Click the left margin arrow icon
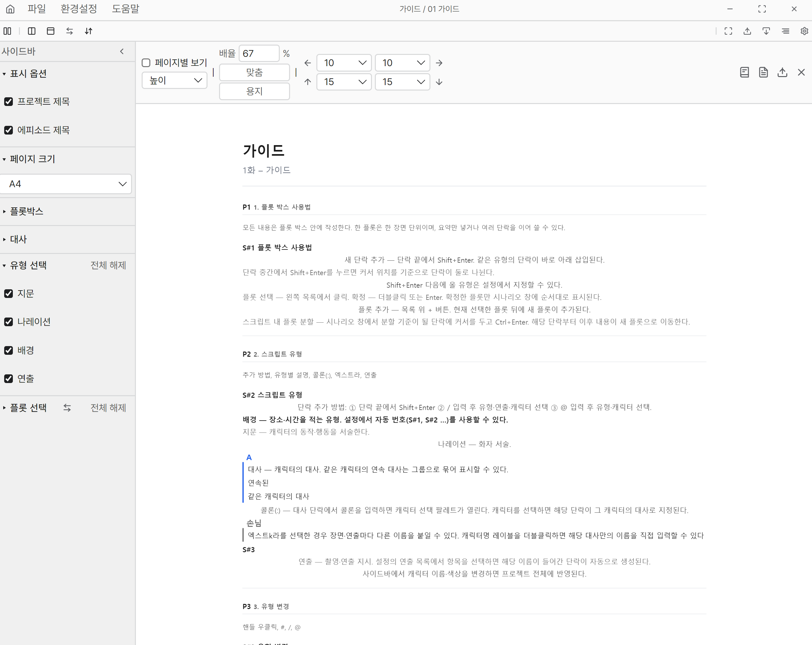The height and width of the screenshot is (645, 812). coord(308,63)
